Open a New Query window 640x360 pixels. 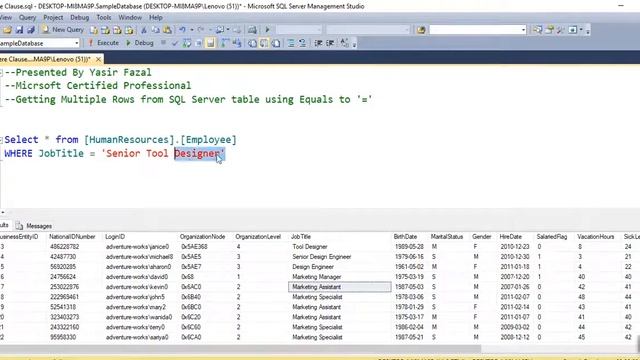[62, 30]
